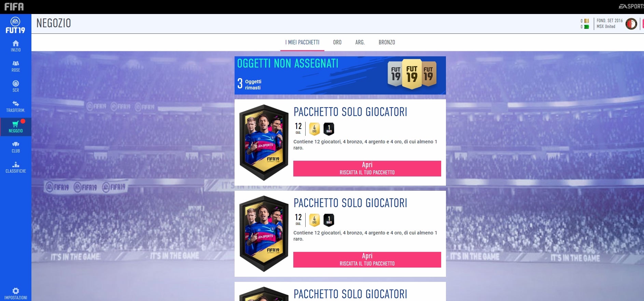
Task: Open the second Pacchetto Solo Giocatori
Action: tap(367, 260)
